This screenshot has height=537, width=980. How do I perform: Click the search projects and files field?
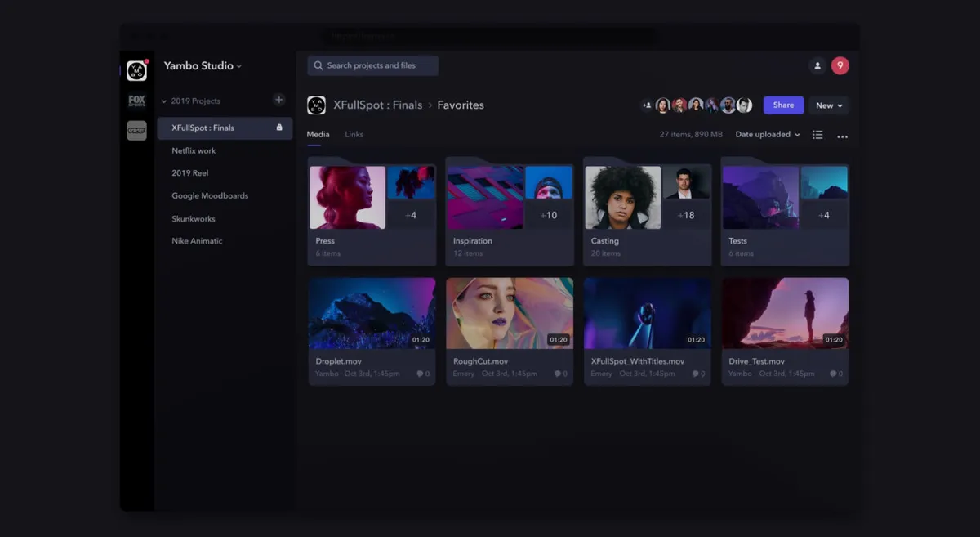[372, 65]
